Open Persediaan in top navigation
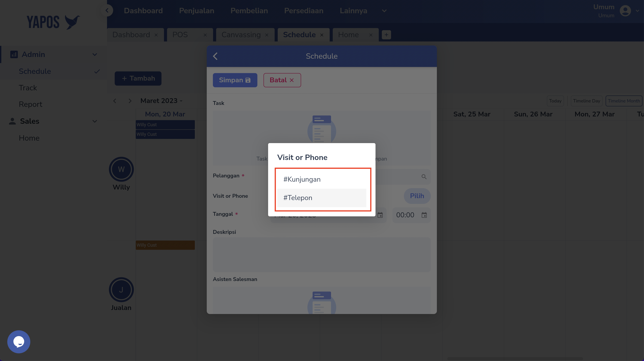644x361 pixels. (x=304, y=11)
